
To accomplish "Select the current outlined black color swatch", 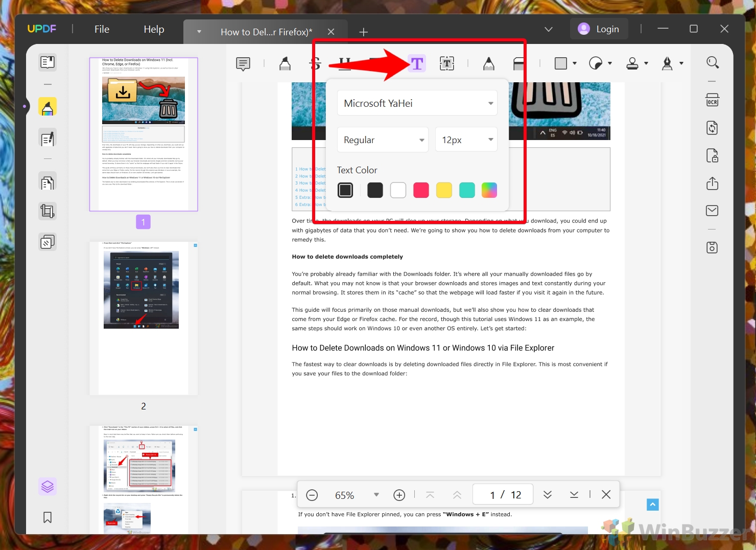I will pyautogui.click(x=345, y=190).
